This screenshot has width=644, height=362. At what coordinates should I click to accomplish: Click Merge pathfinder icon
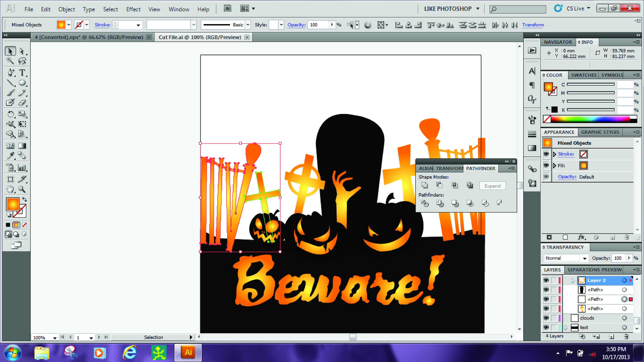point(455,203)
